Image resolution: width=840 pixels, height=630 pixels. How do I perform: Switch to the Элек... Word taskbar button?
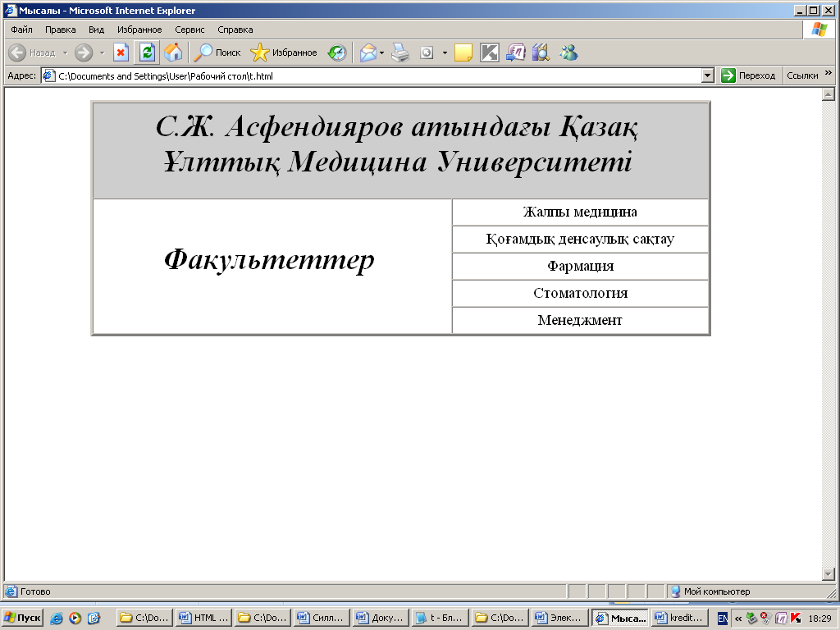point(558,618)
